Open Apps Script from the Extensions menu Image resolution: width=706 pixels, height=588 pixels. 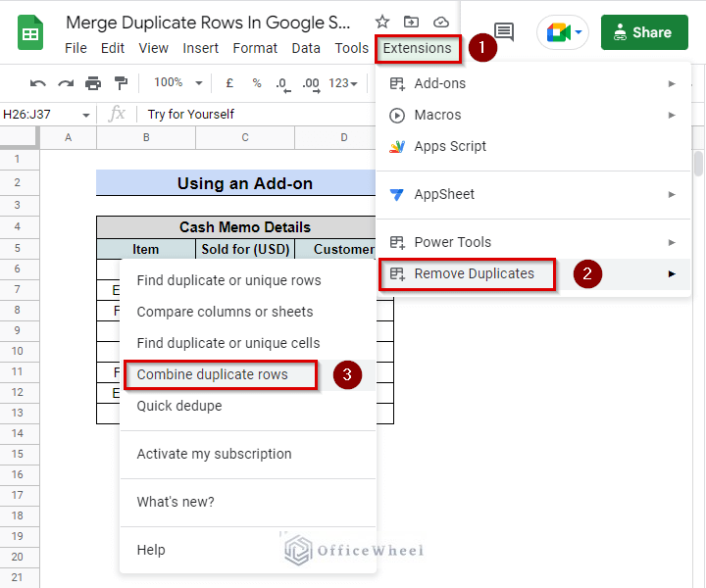pos(533,147)
